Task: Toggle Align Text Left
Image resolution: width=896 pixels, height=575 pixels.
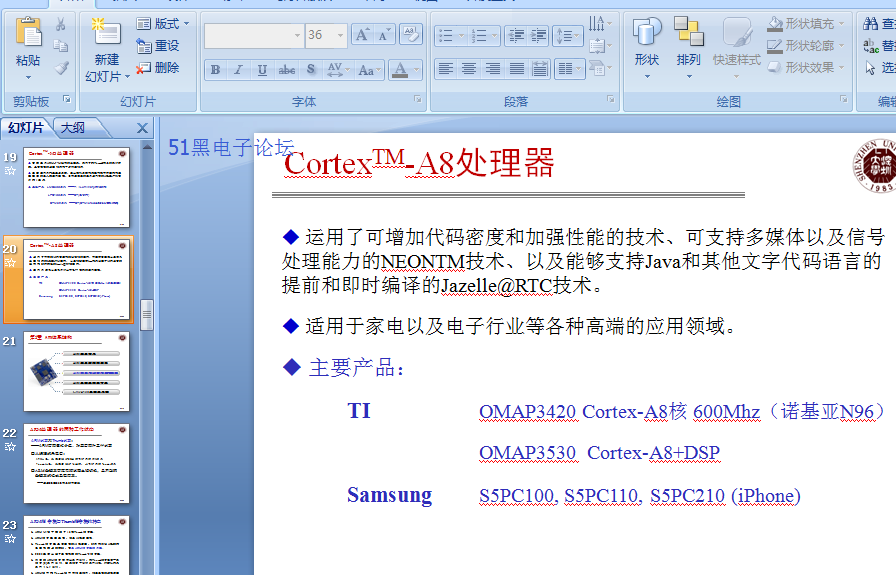Action: (445, 70)
